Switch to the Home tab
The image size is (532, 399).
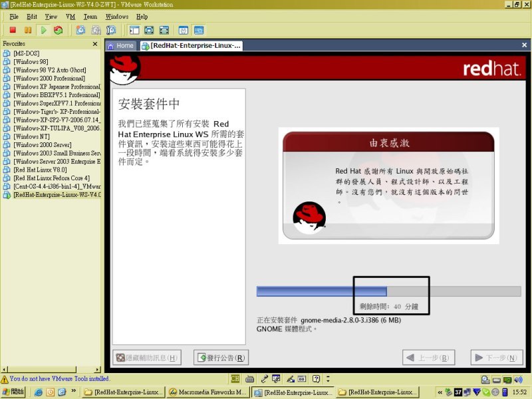[121, 46]
